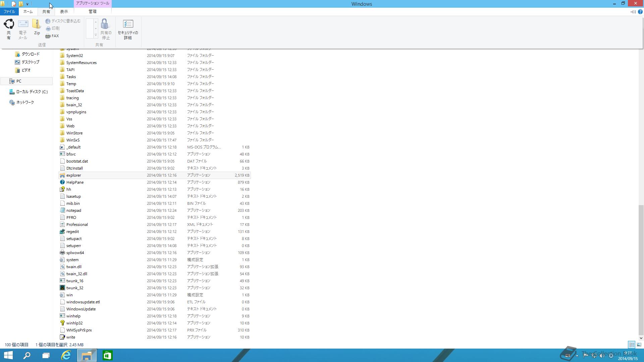644x362 pixels.
Task: Select the WinStore folder
Action: pos(155,133)
